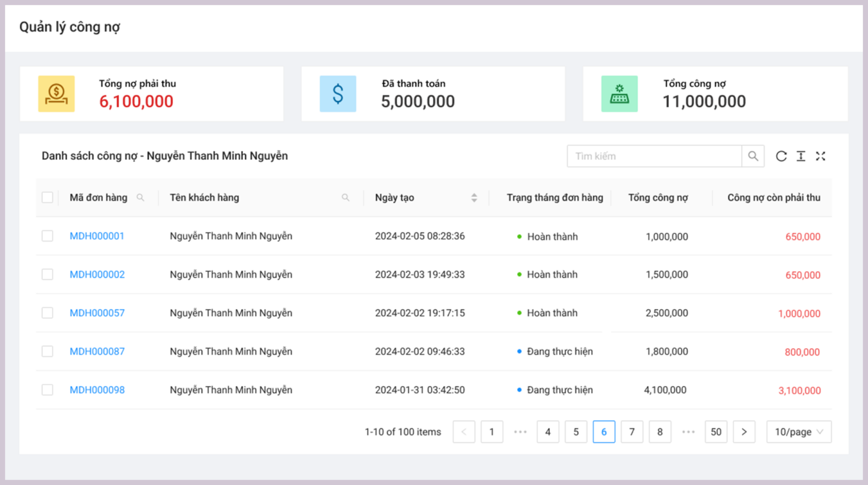Open the 10/page size dropdown

pos(799,432)
